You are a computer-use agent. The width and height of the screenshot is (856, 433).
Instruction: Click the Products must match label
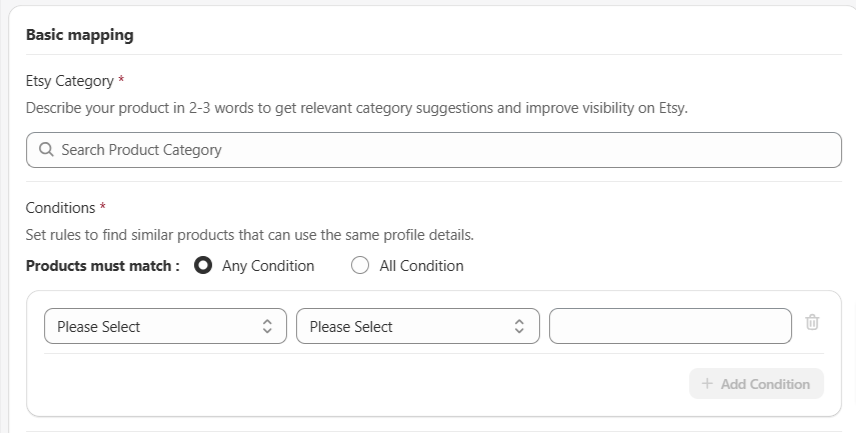point(103,266)
